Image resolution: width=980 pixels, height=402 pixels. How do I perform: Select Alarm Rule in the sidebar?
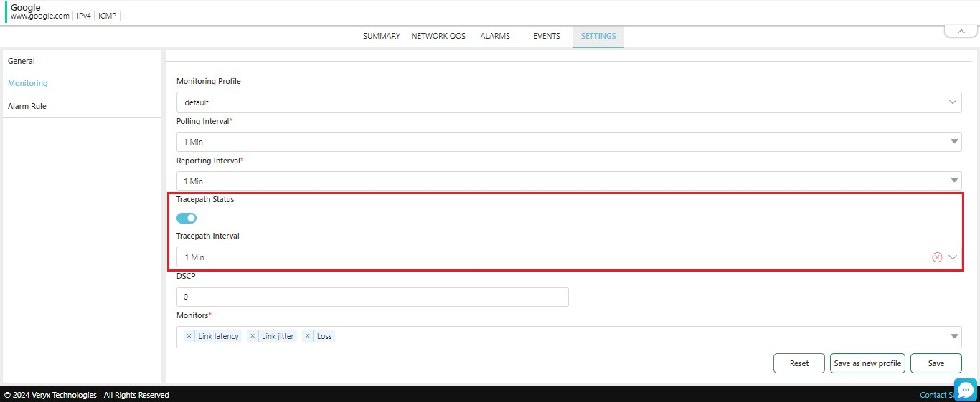(x=27, y=106)
